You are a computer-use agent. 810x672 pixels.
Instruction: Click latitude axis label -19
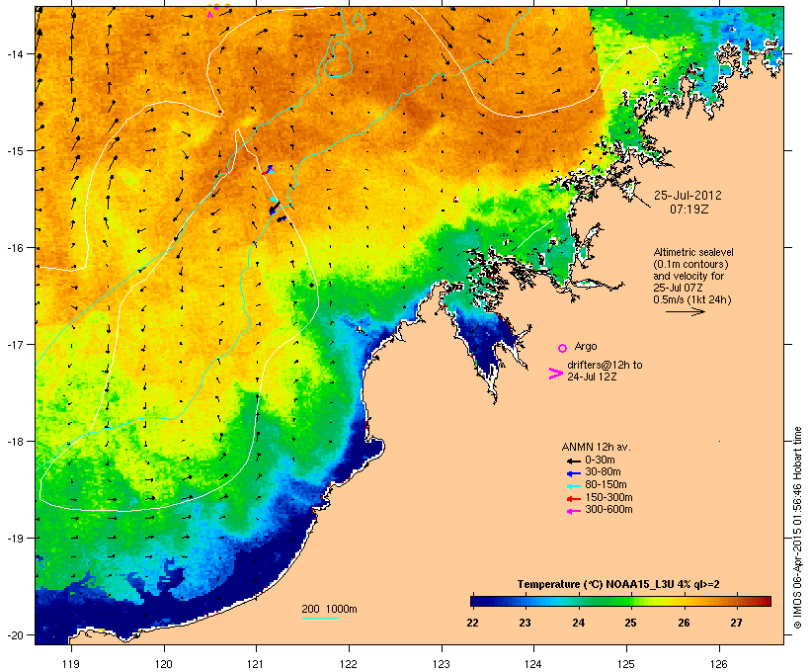pos(14,539)
